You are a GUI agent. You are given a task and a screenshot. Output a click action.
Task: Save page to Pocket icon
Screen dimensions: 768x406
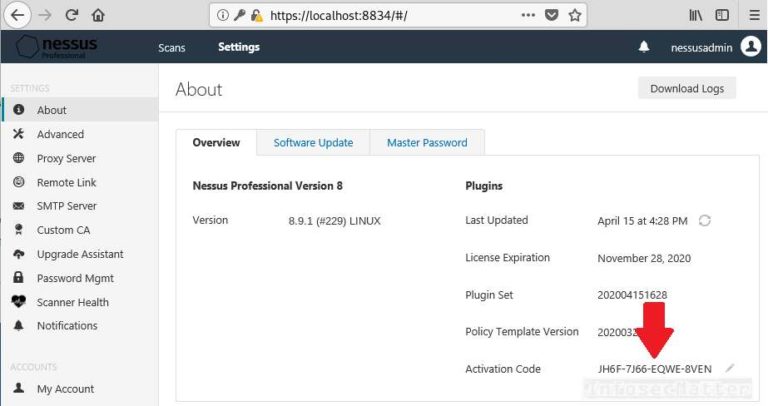coord(552,15)
